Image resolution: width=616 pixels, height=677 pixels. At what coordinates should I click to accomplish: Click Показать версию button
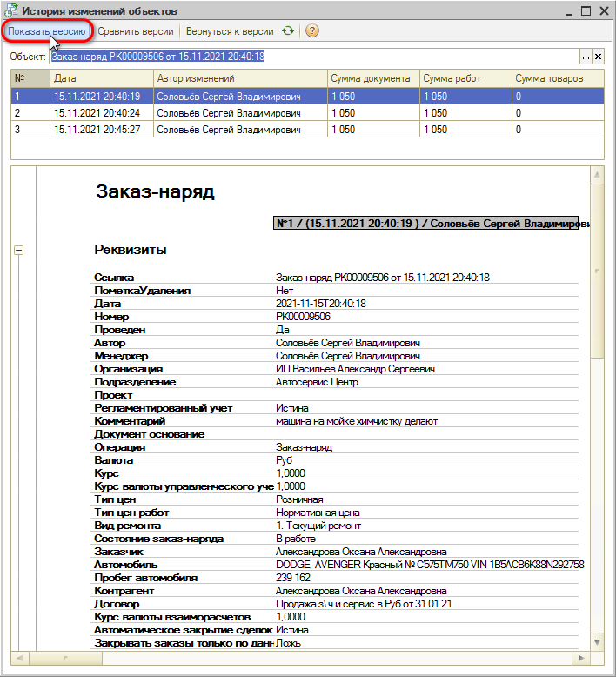click(47, 31)
